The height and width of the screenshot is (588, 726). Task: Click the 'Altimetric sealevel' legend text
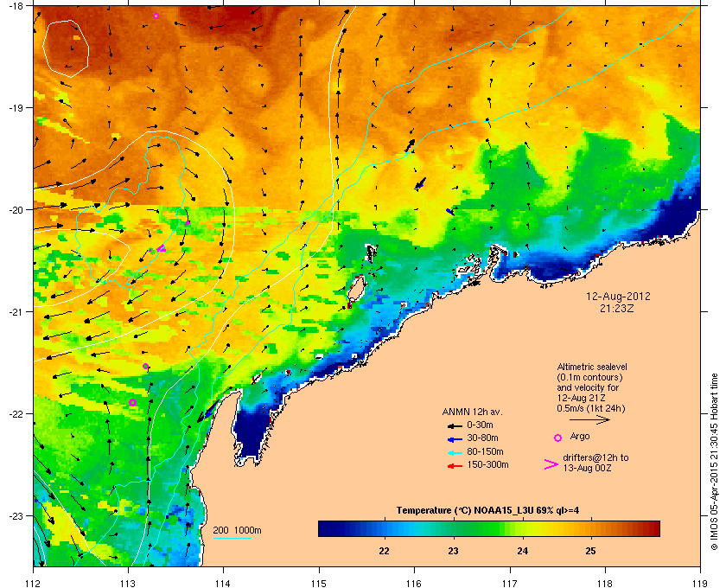[592, 367]
